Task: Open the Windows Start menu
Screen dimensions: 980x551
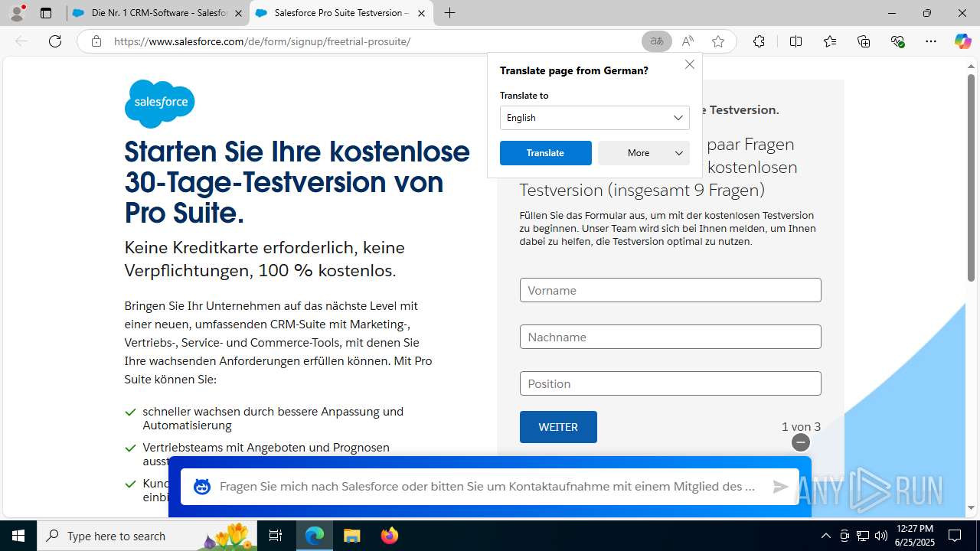Action: click(18, 536)
